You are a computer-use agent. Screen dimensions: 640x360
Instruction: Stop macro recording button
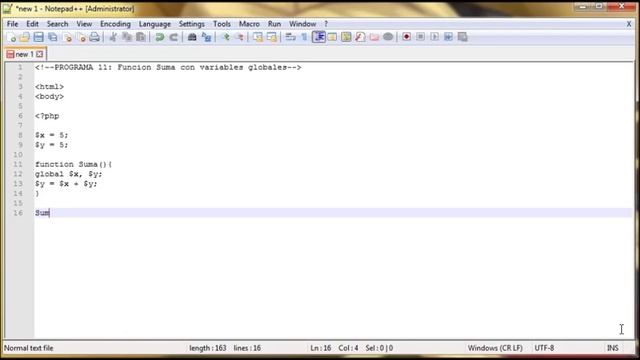(420, 37)
